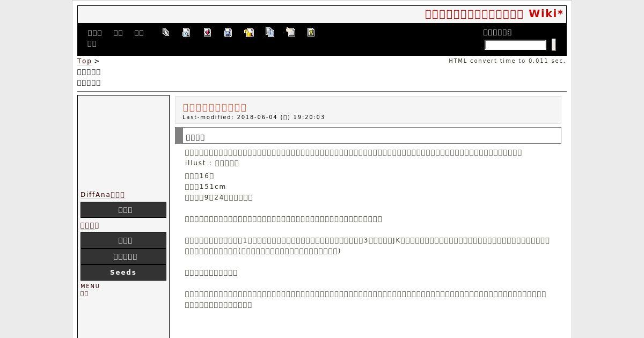Image resolution: width=644 pixels, height=338 pixels.
Task: Click the red page title heading
Action: [215, 107]
